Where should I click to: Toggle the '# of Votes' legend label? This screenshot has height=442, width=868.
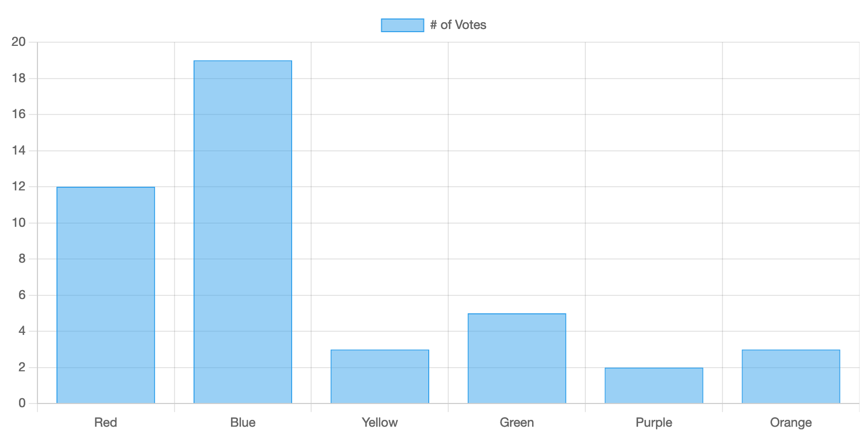pyautogui.click(x=458, y=25)
